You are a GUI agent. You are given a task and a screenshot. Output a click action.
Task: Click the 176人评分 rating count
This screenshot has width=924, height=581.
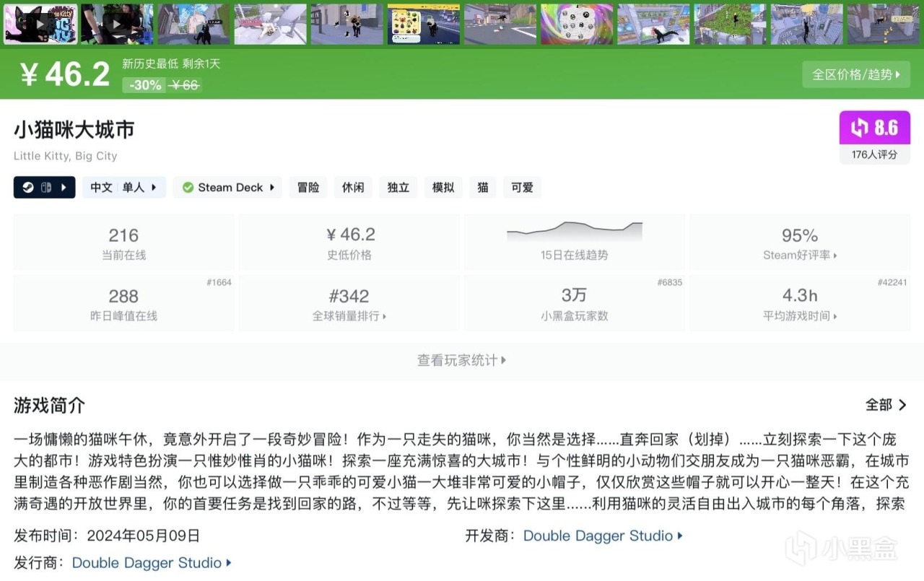pos(874,154)
